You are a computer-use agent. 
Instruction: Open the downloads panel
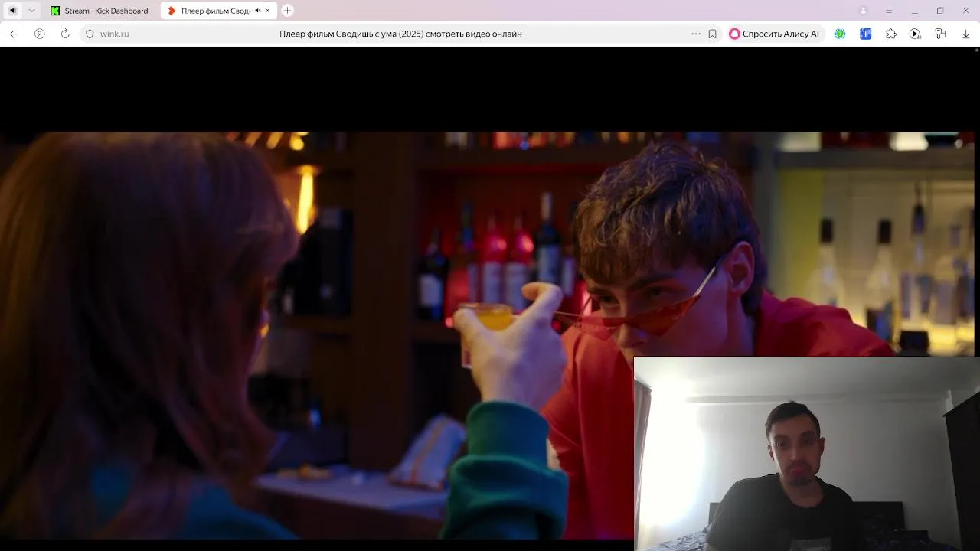coord(965,34)
